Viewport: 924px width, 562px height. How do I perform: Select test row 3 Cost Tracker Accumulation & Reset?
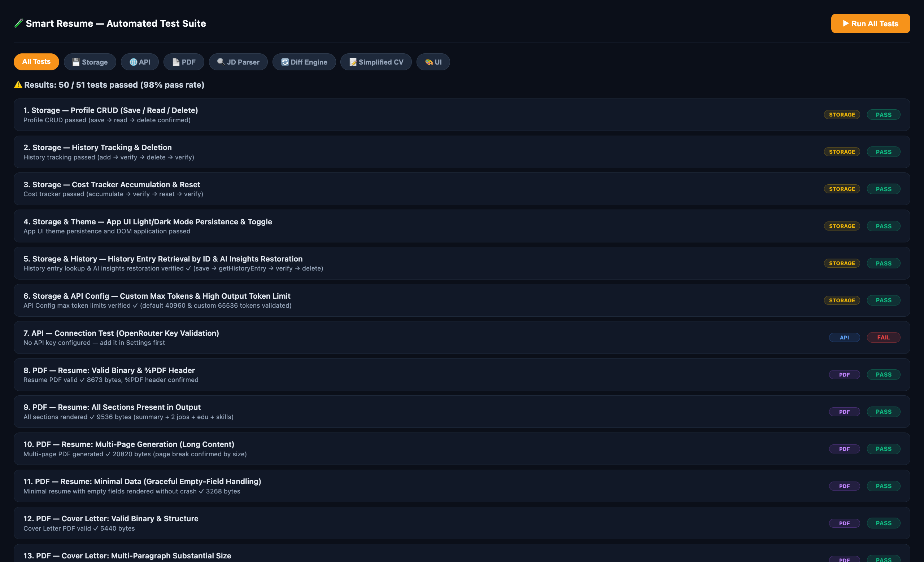tap(462, 189)
